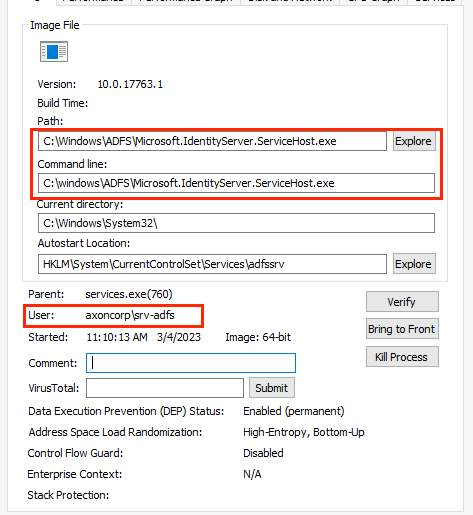
Task: Click the start date 3/4/2023
Action: [x=179, y=337]
